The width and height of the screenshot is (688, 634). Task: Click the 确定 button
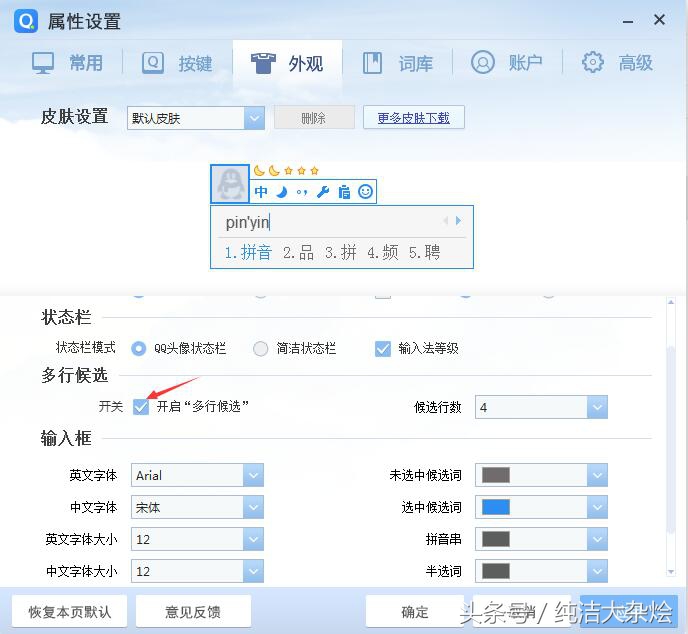pyautogui.click(x=415, y=612)
